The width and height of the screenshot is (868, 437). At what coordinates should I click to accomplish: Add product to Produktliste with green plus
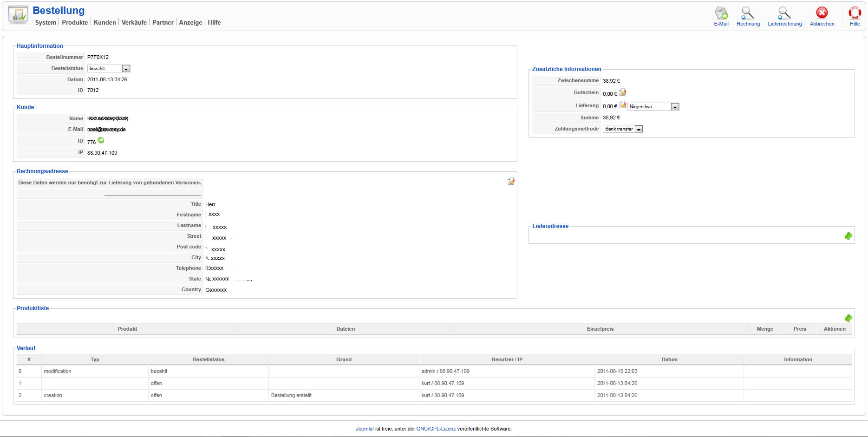848,318
